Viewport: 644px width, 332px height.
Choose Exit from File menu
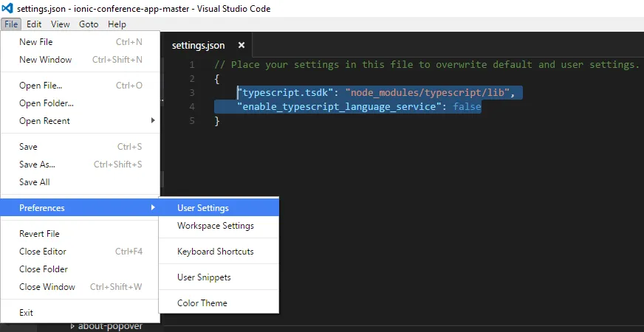[x=80, y=312]
